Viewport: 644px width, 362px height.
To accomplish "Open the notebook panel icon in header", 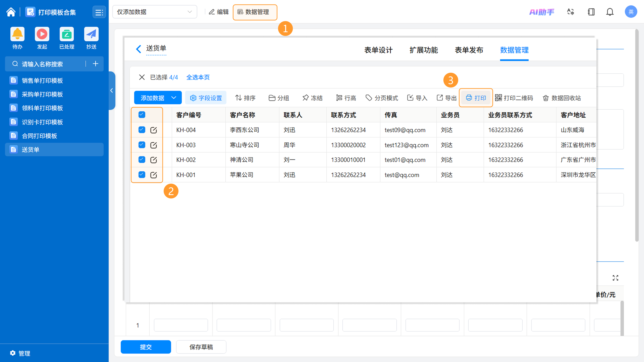I will pos(591,12).
